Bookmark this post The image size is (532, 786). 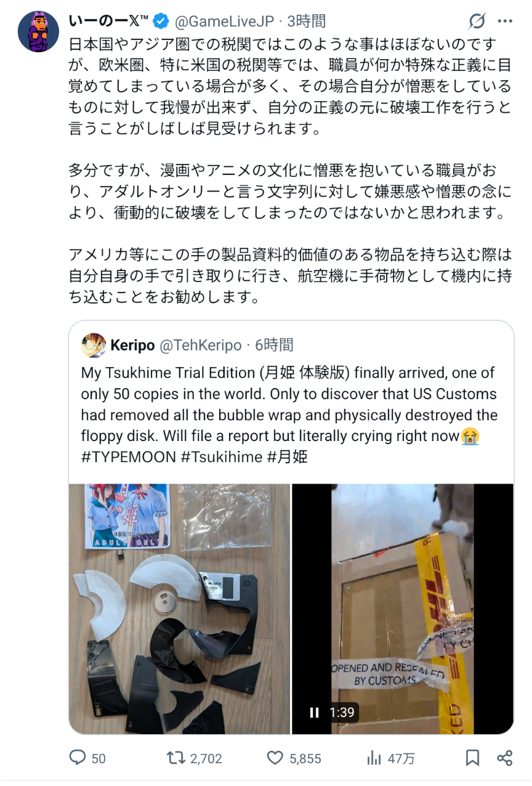[x=472, y=758]
